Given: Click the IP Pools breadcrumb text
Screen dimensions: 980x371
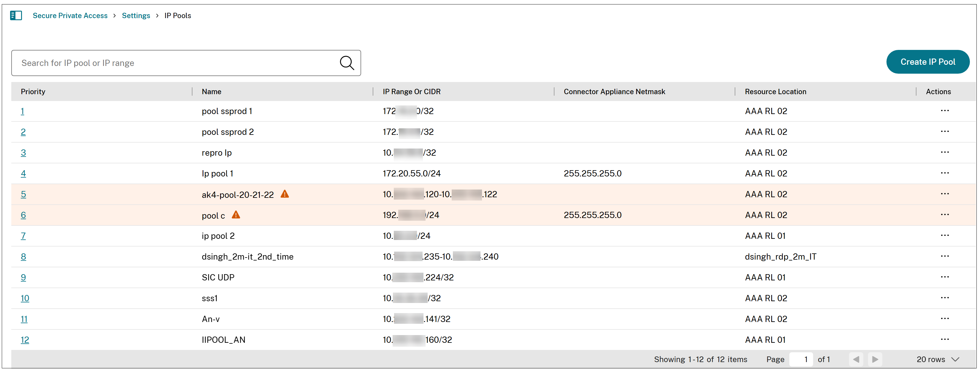Looking at the screenshot, I should [x=178, y=16].
